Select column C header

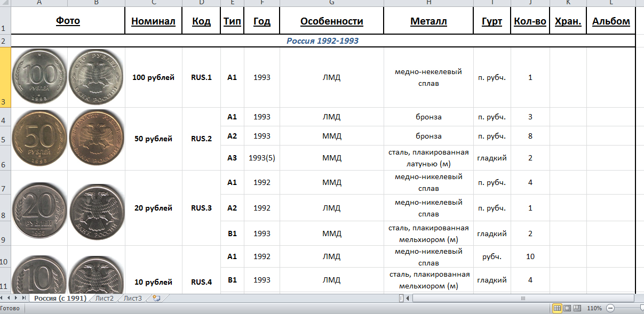click(154, 3)
